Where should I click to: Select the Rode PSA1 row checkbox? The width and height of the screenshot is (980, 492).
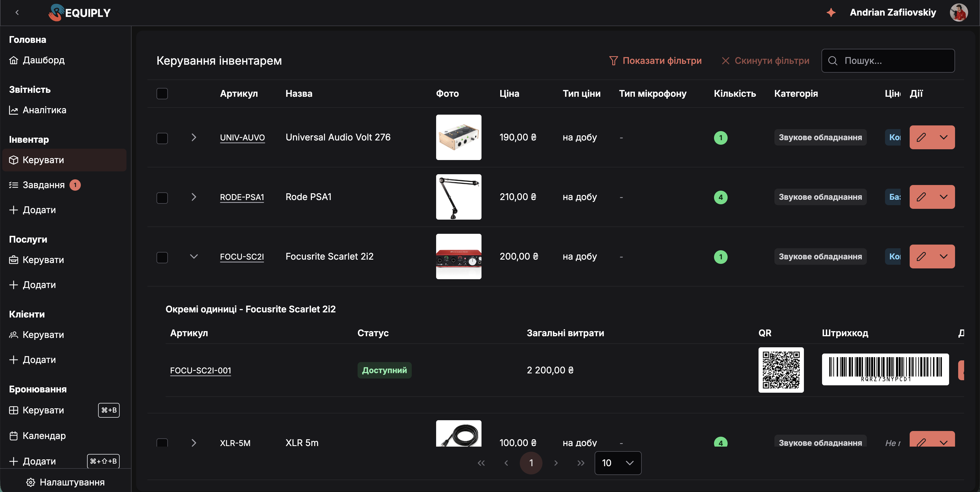(x=162, y=198)
